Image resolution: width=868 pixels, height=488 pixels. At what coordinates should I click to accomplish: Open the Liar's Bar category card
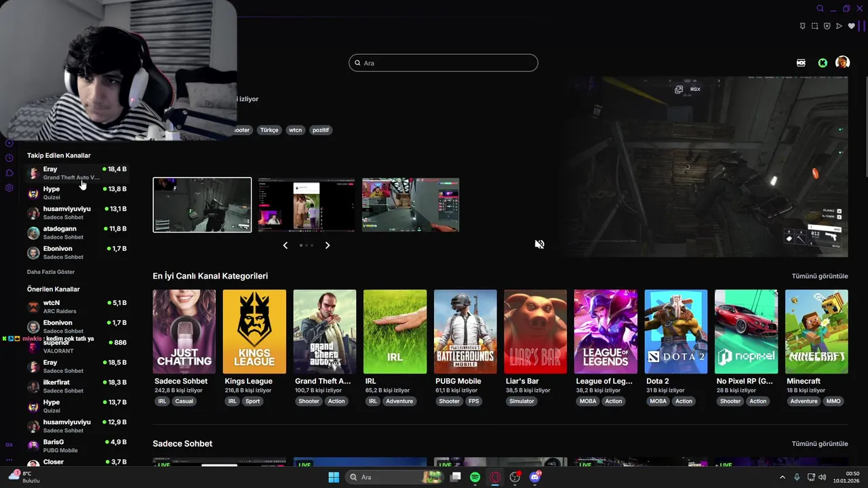(x=536, y=331)
